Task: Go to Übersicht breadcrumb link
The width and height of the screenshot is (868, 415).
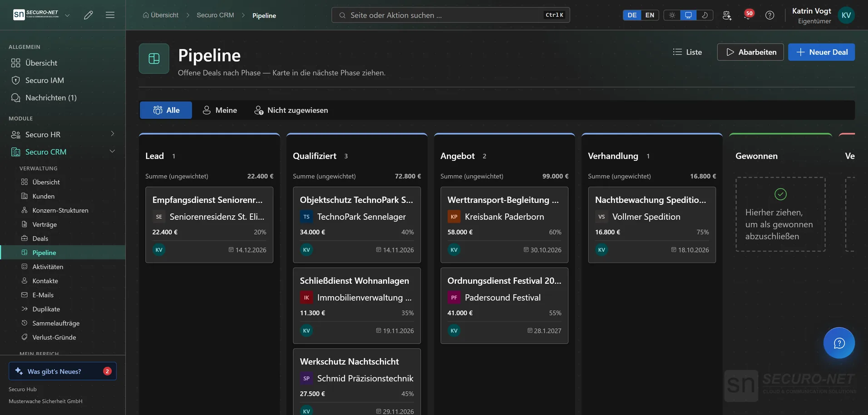Action: 160,15
